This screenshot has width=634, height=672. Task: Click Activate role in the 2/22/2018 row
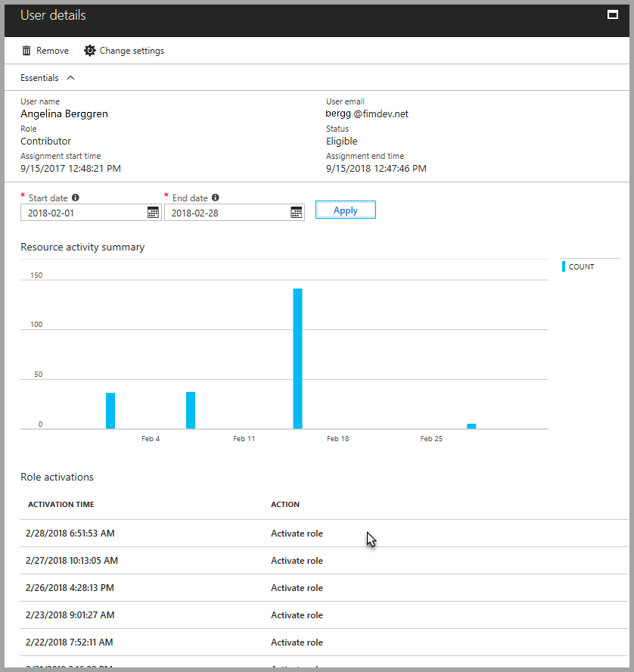[x=297, y=642]
